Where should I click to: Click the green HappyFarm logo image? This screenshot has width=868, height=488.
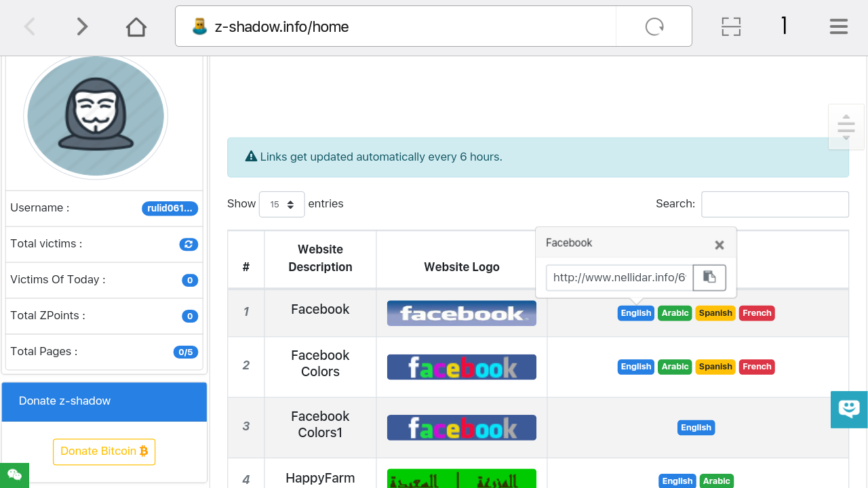[462, 479]
